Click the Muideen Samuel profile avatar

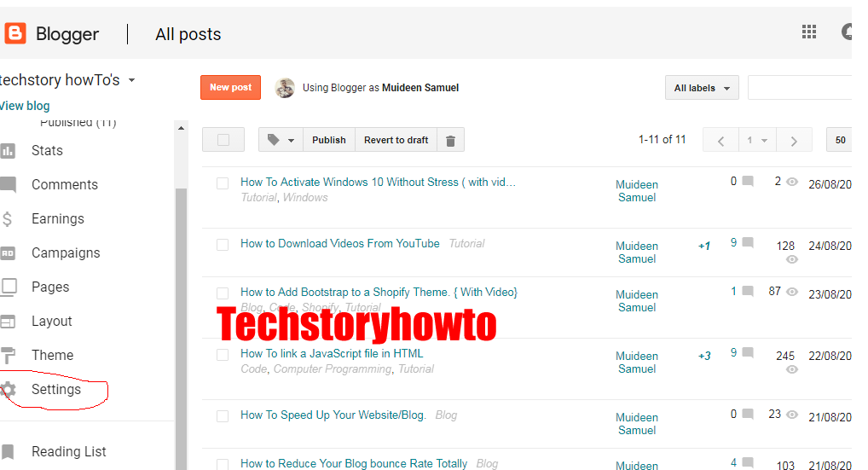point(285,88)
